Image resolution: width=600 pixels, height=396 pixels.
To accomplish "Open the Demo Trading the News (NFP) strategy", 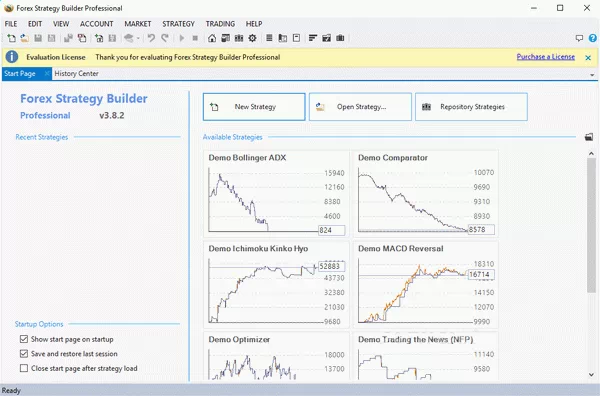I will [426, 356].
